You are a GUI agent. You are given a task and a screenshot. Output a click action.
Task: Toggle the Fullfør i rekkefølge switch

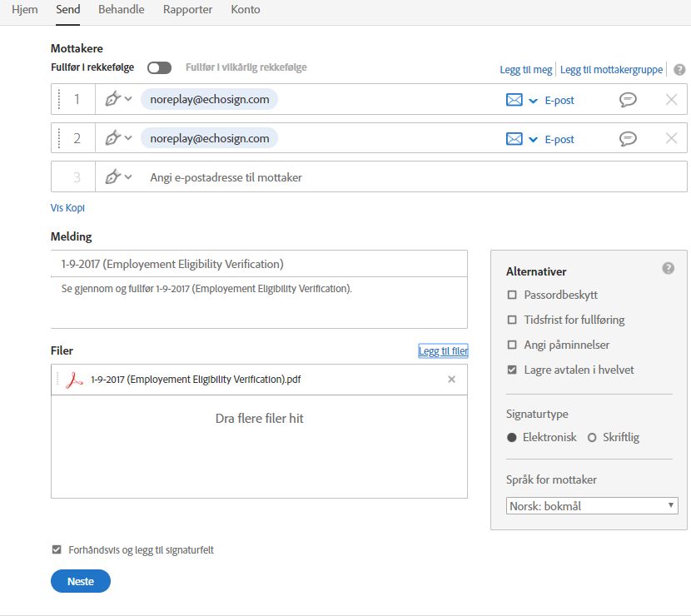click(159, 68)
